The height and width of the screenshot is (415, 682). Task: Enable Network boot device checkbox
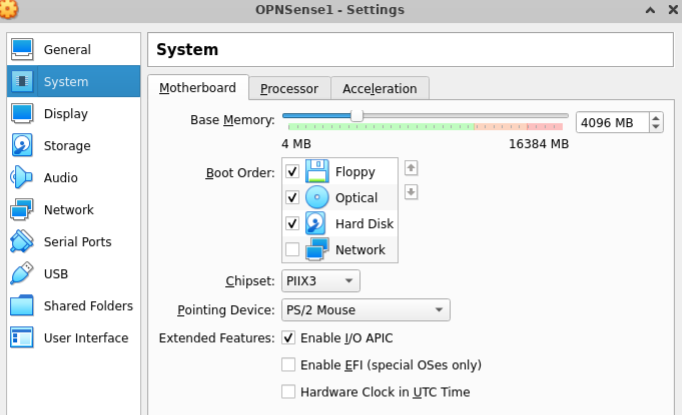click(x=292, y=250)
